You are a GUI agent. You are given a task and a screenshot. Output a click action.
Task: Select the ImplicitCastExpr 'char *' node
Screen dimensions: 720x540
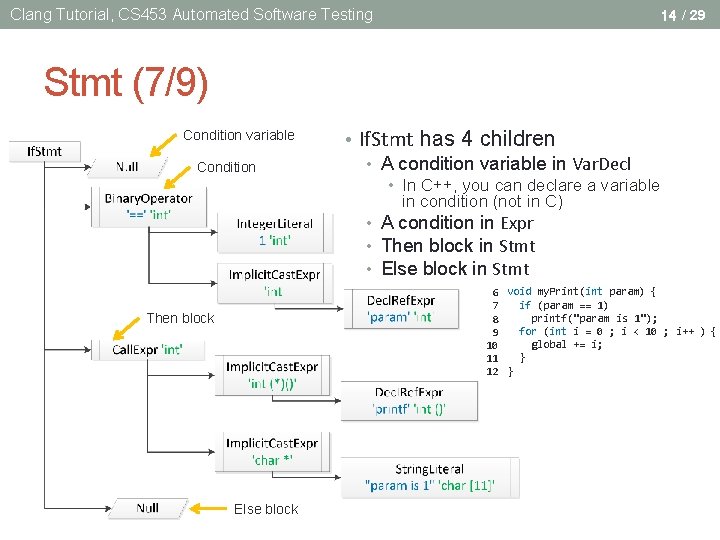pos(272,452)
